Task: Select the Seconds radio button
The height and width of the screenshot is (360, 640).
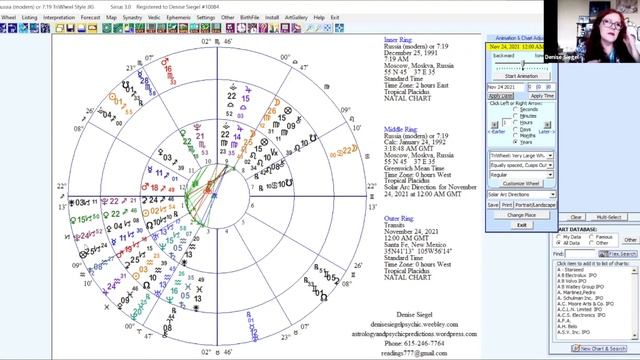Action: pyautogui.click(x=516, y=109)
